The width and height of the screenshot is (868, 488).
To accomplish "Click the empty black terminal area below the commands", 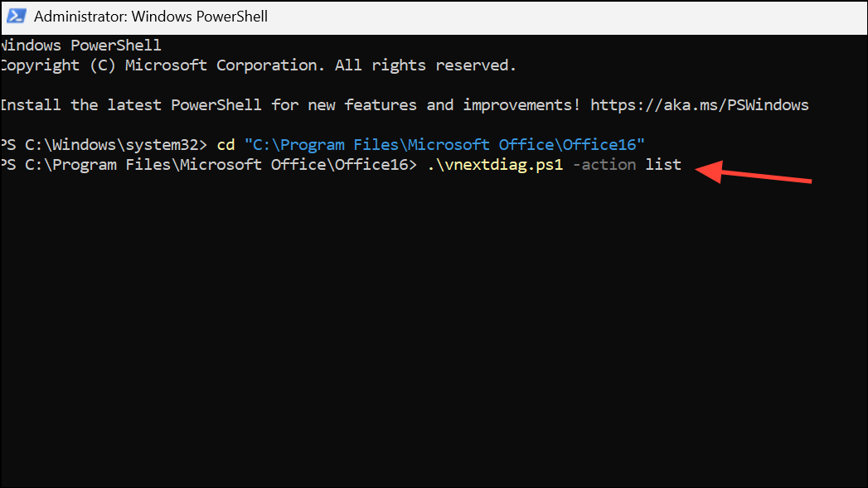I will click(x=434, y=332).
